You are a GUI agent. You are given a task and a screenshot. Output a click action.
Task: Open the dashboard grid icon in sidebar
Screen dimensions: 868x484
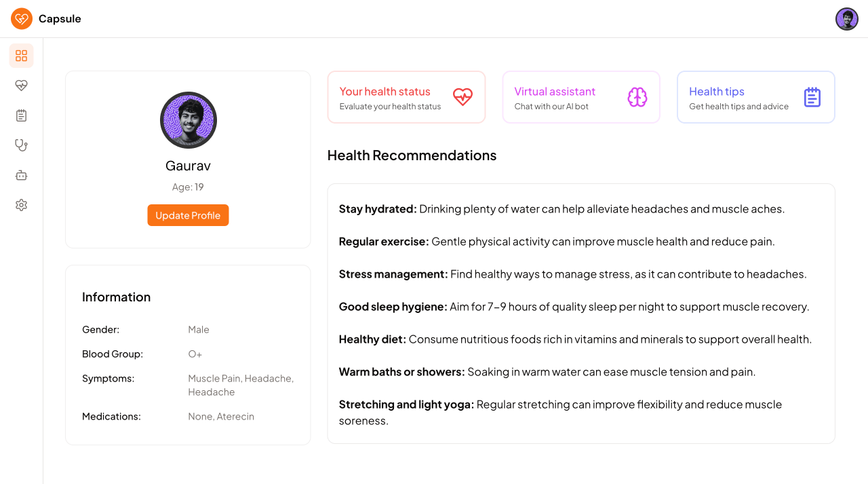pos(21,56)
